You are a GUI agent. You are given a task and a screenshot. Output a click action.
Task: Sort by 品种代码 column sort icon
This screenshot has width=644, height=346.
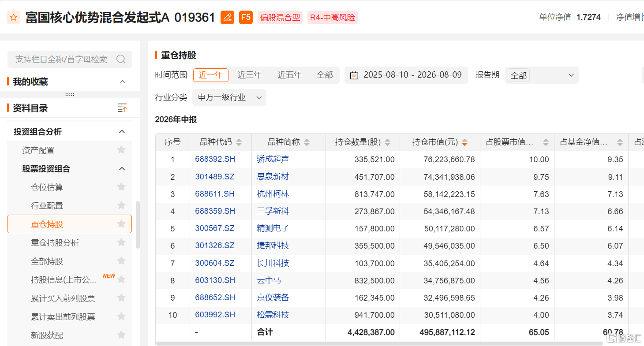click(x=239, y=142)
